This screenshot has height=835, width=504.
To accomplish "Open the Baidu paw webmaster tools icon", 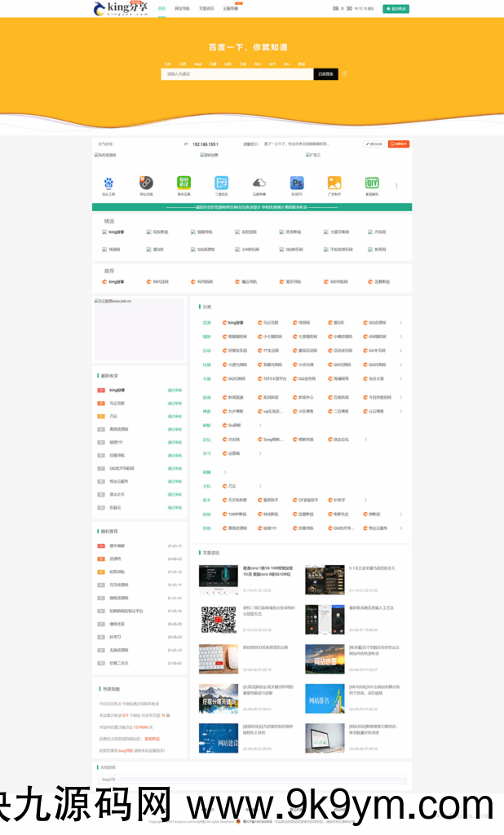I will point(108,183).
